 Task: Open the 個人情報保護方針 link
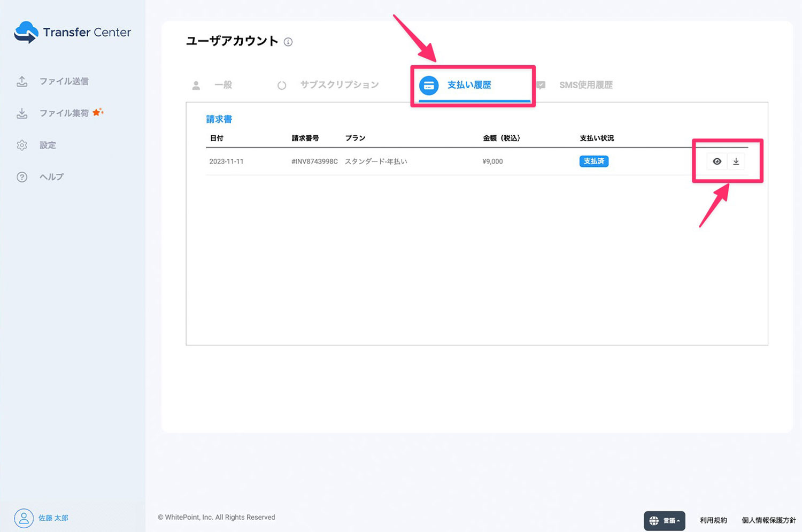pos(769,520)
